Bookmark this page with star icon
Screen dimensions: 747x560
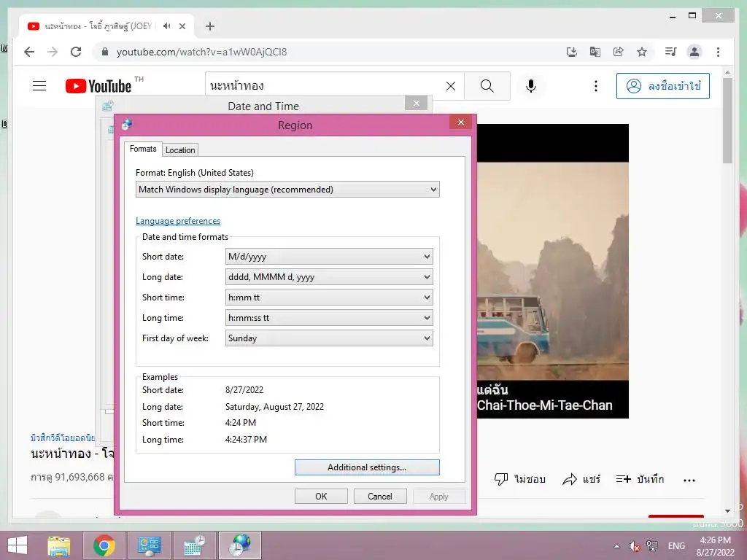click(642, 52)
